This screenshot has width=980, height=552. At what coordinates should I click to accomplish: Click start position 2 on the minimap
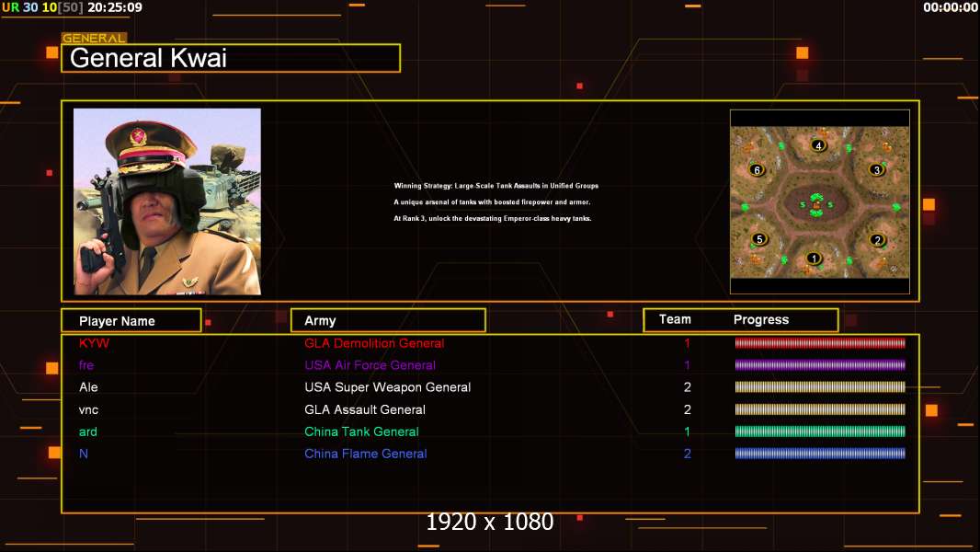click(x=878, y=240)
